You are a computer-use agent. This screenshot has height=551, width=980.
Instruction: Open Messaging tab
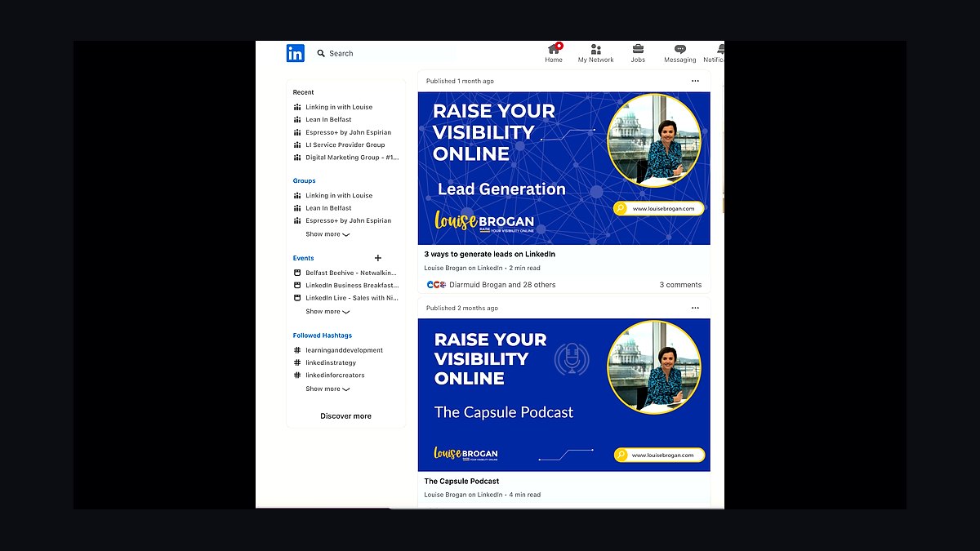click(679, 53)
